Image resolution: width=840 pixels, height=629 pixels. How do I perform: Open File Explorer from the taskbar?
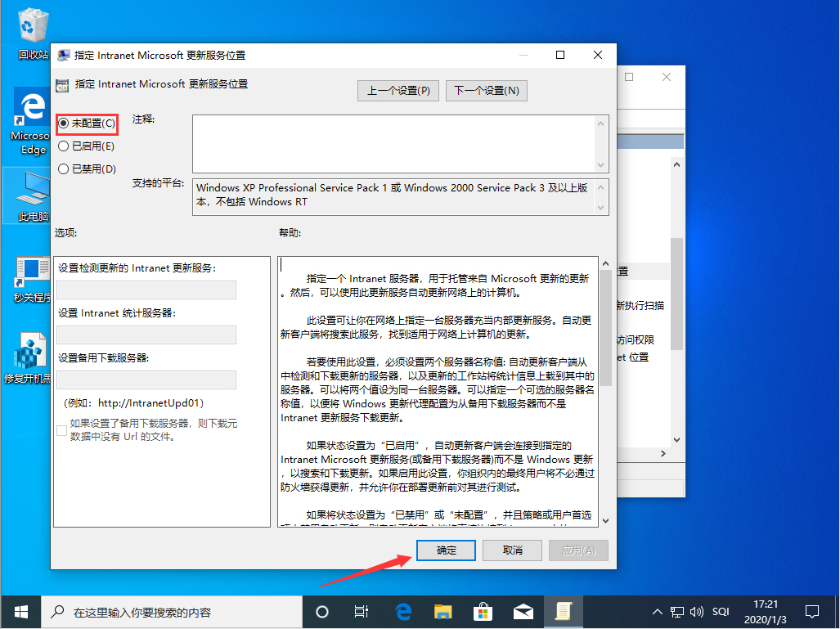click(x=442, y=612)
